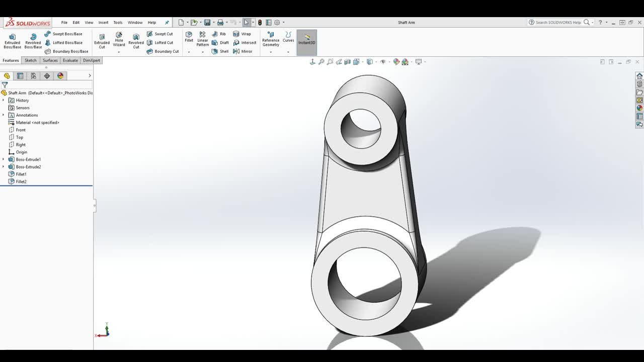The height and width of the screenshot is (362, 644).
Task: Choose the Shell feature tool
Action: (x=220, y=51)
